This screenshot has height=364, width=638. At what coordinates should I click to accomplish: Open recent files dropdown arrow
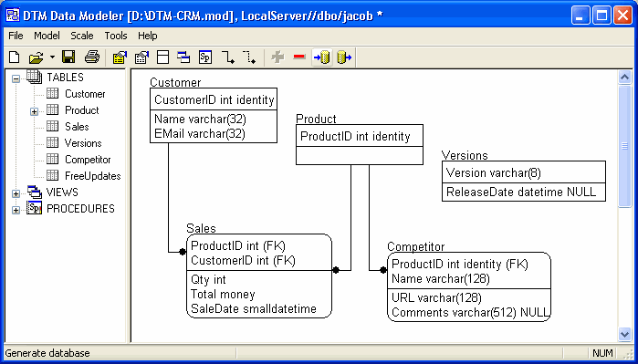coord(52,57)
